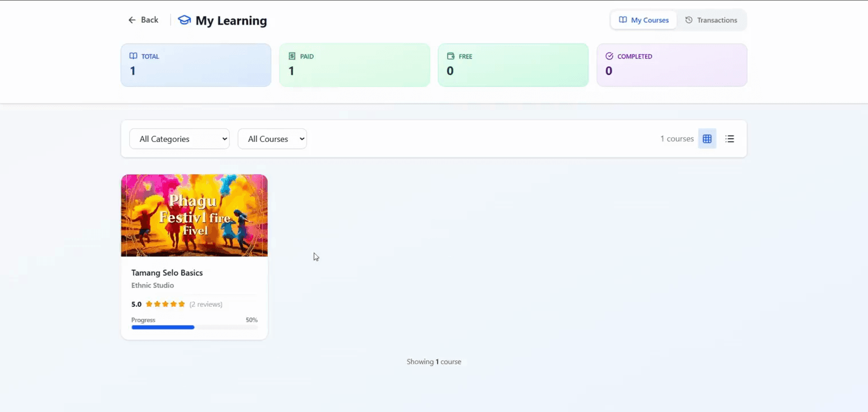This screenshot has width=868, height=412.
Task: Click the book icon in My Courses tab
Action: 623,20
